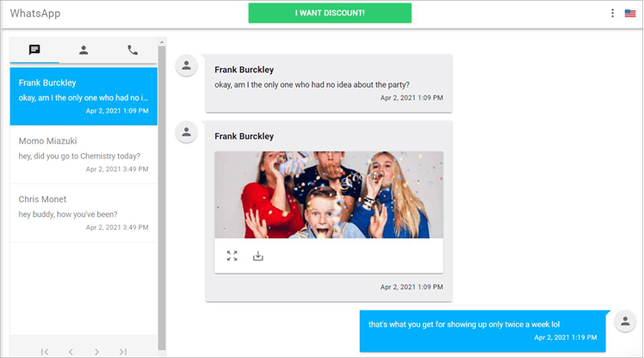Expand the party photo to fullscreen
The width and height of the screenshot is (644, 358).
click(x=232, y=256)
